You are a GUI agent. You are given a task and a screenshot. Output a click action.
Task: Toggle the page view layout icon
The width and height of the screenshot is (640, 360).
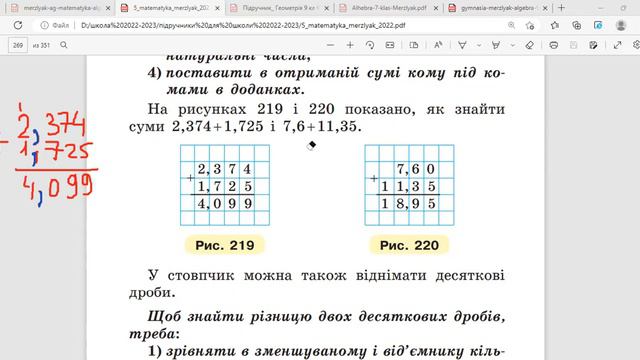click(x=414, y=45)
